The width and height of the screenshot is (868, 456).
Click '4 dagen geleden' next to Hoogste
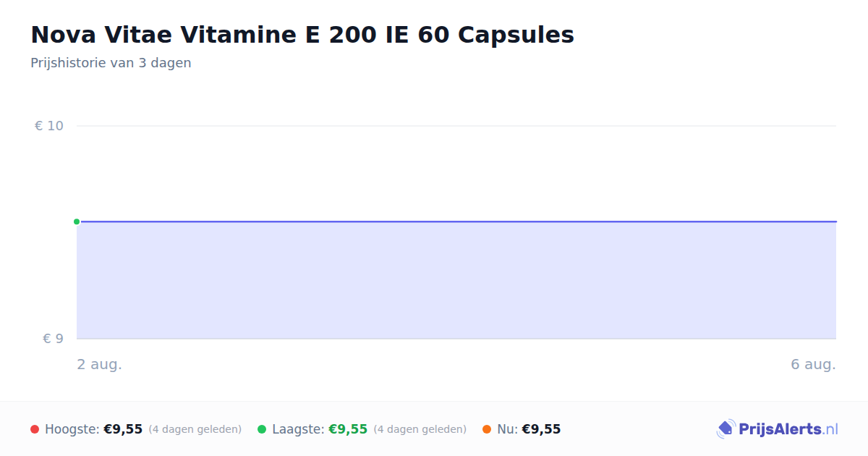point(195,429)
